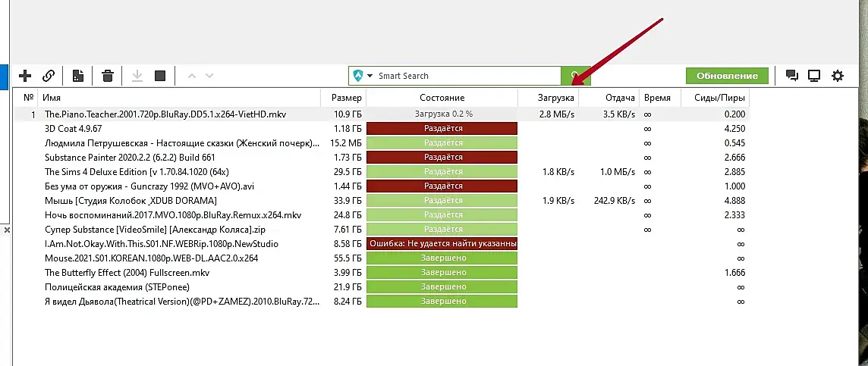Click the 4.250 seeds/peers value
This screenshot has height=366, width=868.
(734, 128)
